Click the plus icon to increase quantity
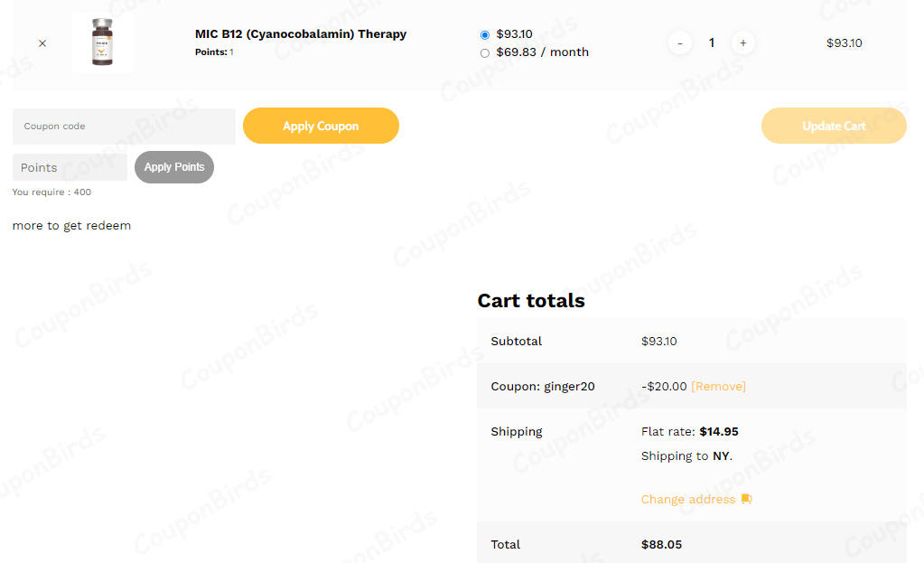 coord(742,42)
